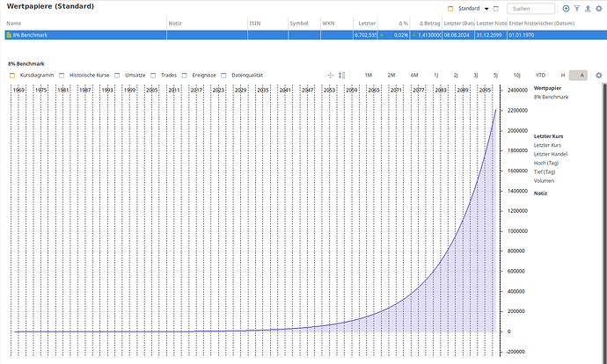Screen dimensions: 607x364
Task: Switch to the Historische Kurse tab
Action: point(89,76)
